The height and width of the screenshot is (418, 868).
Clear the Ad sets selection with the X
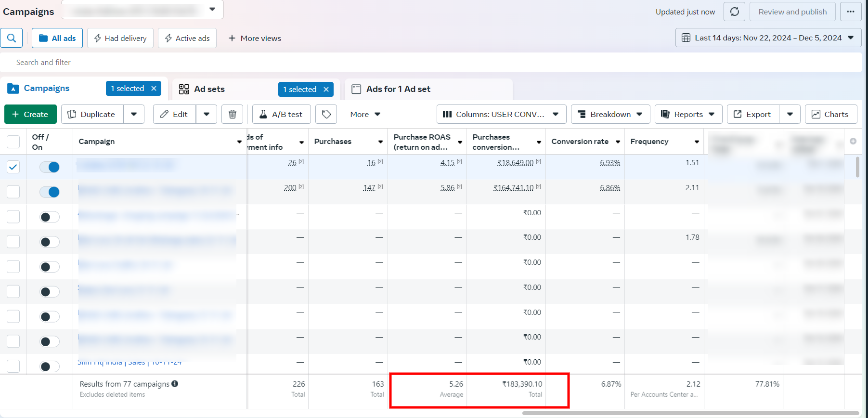coord(326,89)
